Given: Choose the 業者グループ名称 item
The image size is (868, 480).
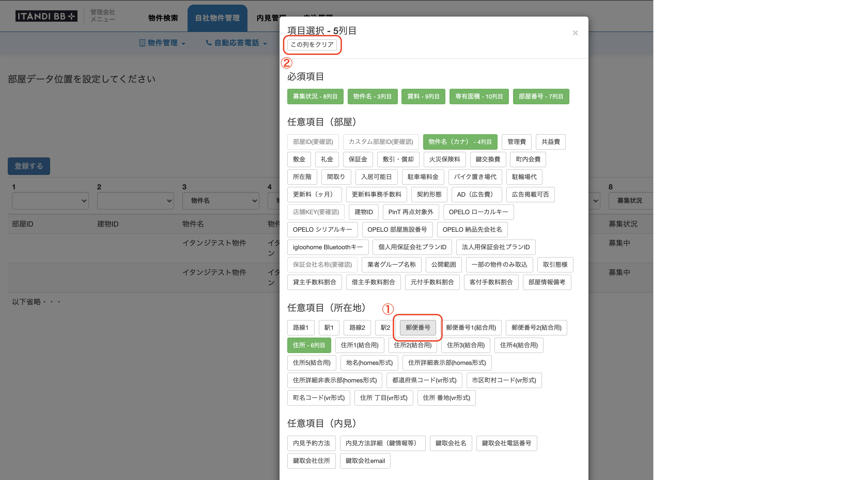Looking at the screenshot, I should click(392, 265).
